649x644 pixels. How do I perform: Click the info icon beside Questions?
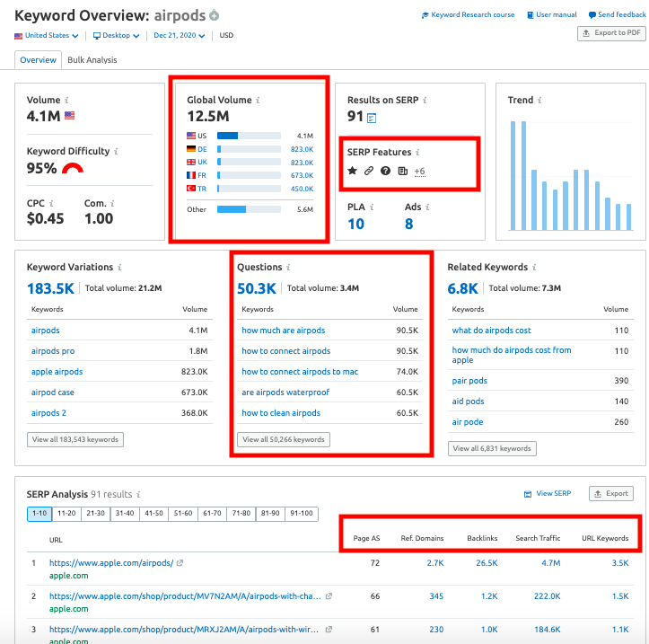(x=288, y=268)
